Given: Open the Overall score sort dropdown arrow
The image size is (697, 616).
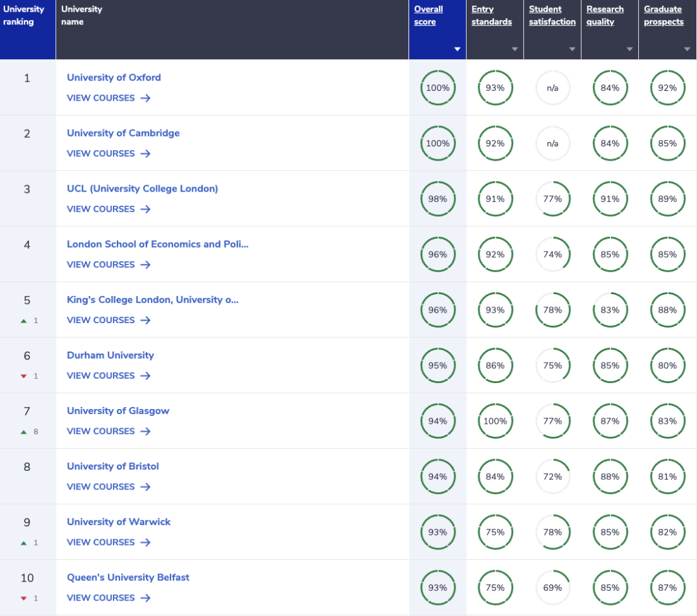Looking at the screenshot, I should click(457, 49).
